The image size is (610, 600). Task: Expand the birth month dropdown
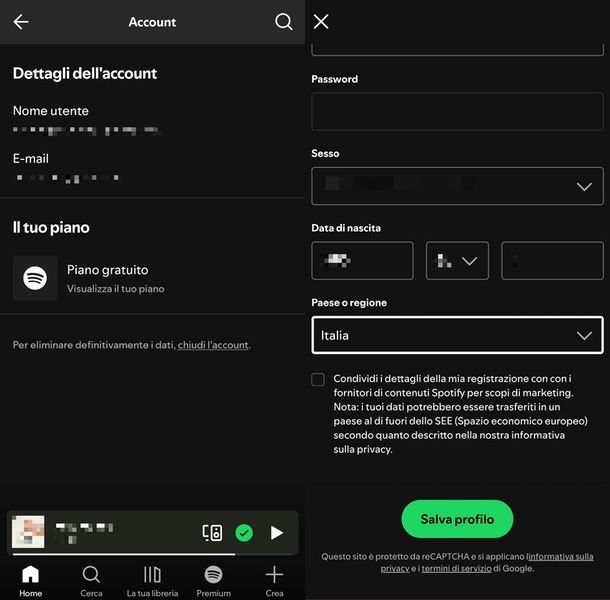pos(457,260)
